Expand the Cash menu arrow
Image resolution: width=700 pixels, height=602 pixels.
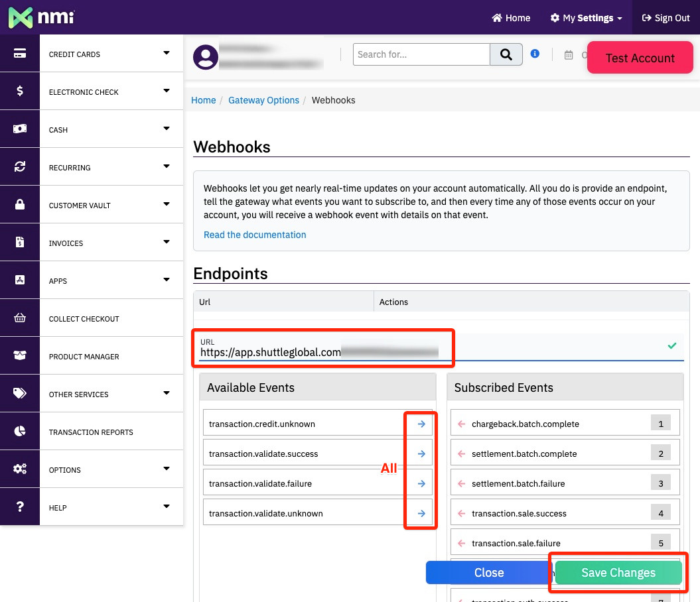coord(167,129)
